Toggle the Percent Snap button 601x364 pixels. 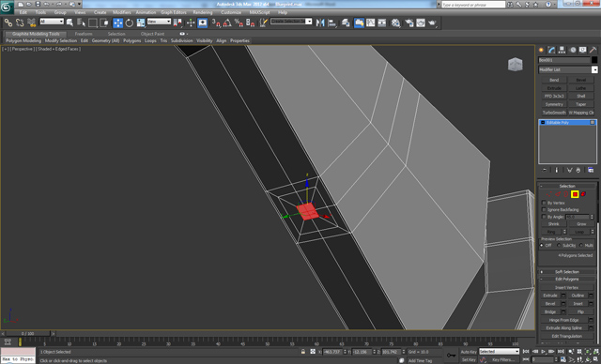pyautogui.click(x=239, y=23)
